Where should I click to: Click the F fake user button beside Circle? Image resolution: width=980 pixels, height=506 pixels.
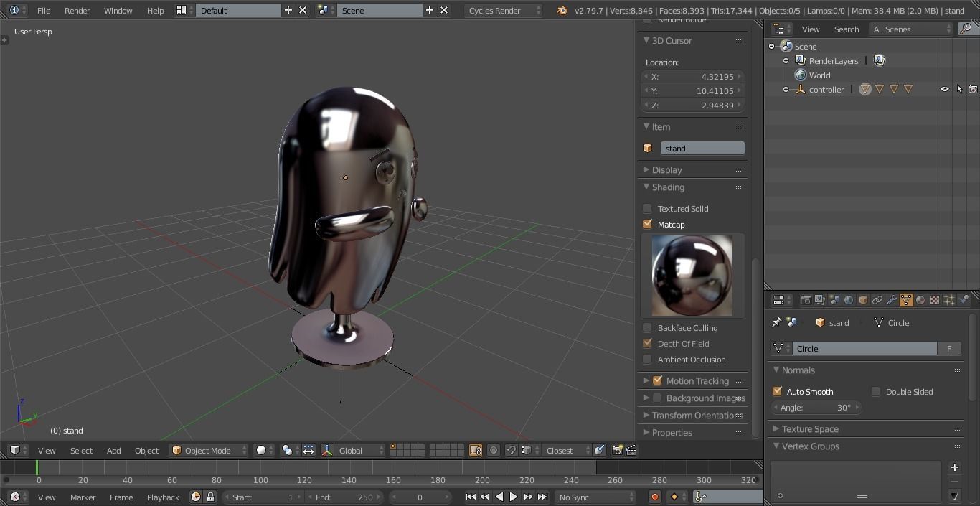pyautogui.click(x=949, y=348)
